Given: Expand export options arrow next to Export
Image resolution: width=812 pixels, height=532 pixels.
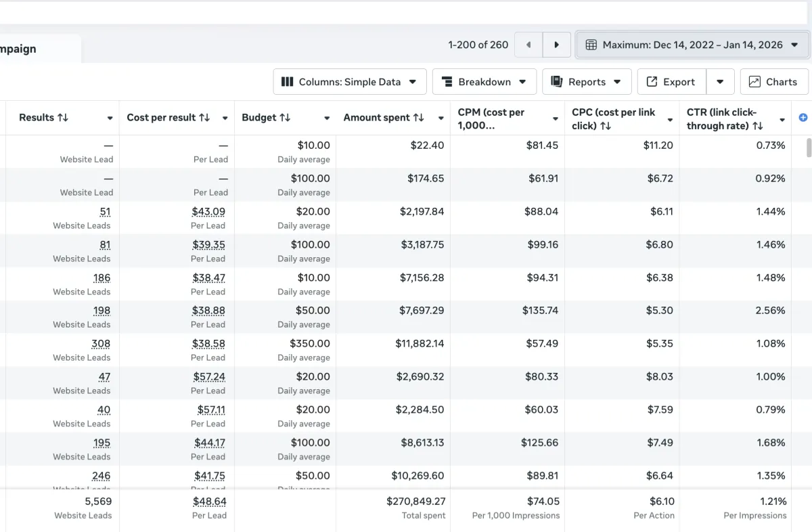Looking at the screenshot, I should click(x=720, y=82).
